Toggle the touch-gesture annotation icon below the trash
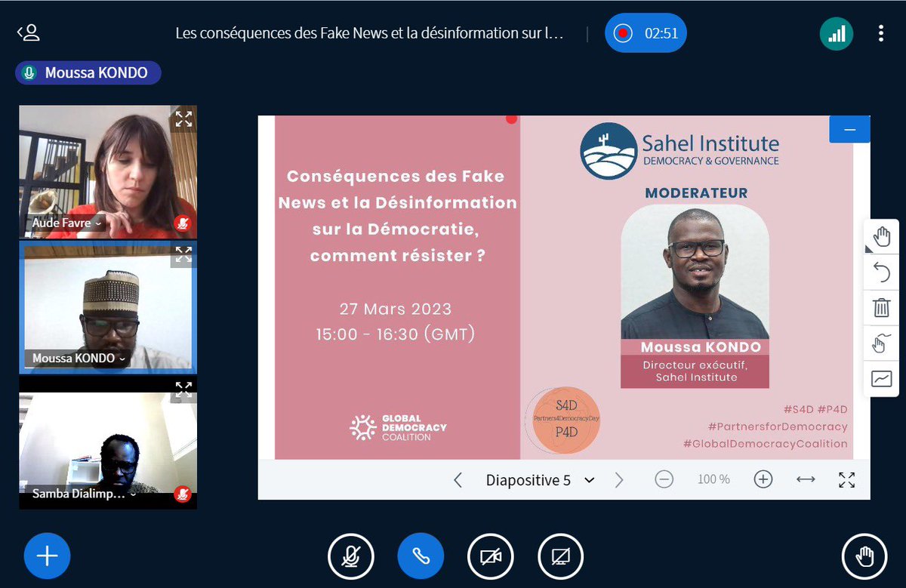 click(881, 343)
